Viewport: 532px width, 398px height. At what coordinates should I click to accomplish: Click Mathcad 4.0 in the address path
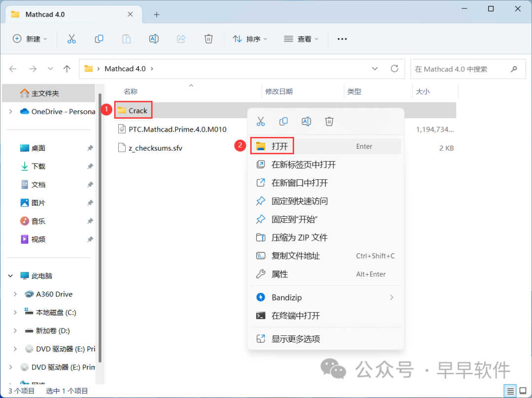click(x=125, y=69)
